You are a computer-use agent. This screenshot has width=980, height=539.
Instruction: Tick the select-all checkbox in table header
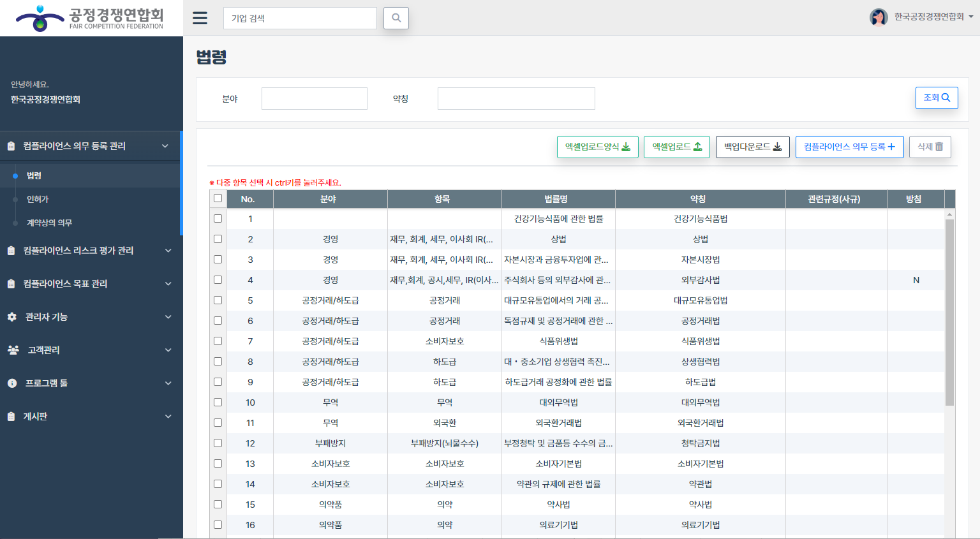click(218, 198)
